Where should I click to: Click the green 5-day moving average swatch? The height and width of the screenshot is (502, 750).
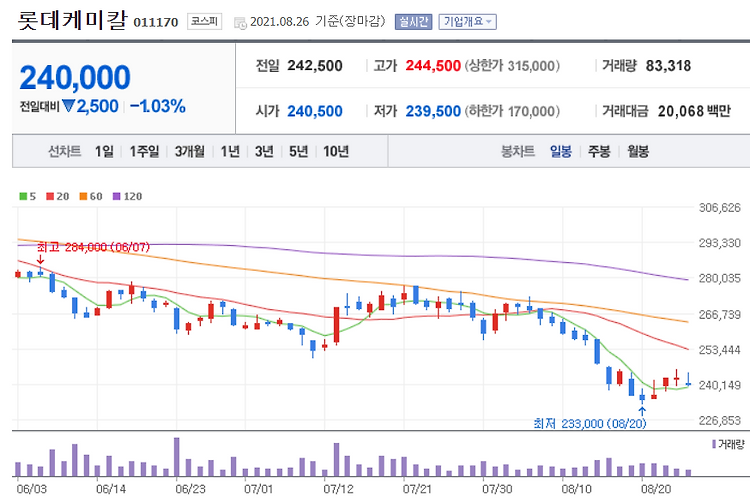click(x=23, y=196)
